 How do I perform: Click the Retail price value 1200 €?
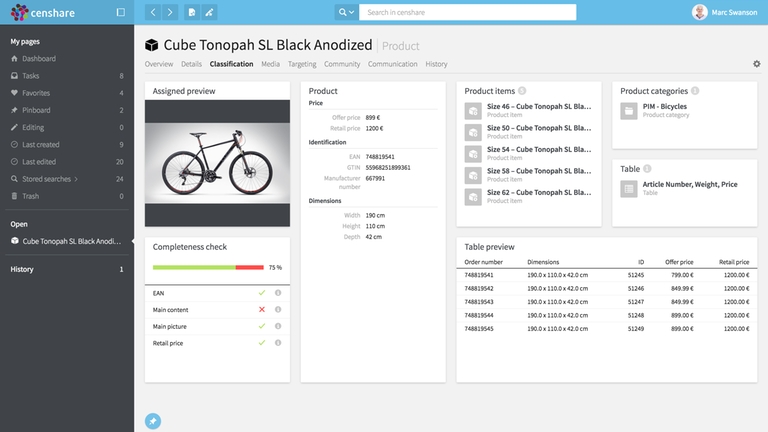point(374,128)
